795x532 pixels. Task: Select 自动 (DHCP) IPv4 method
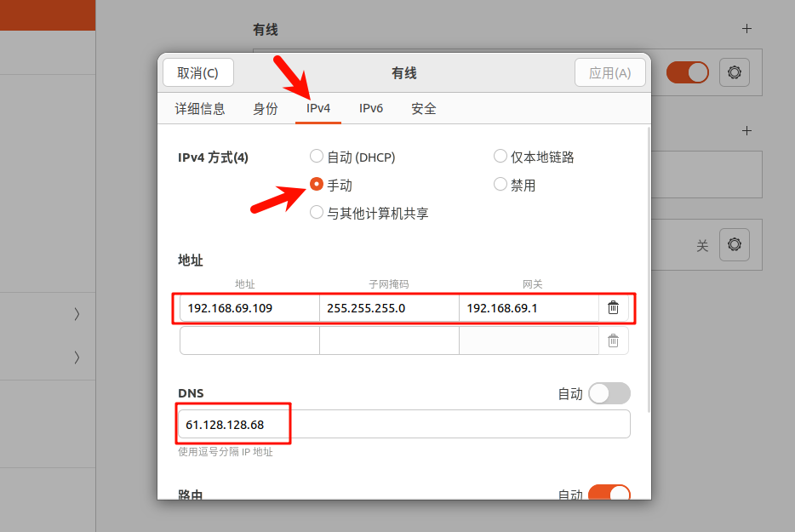point(317,157)
